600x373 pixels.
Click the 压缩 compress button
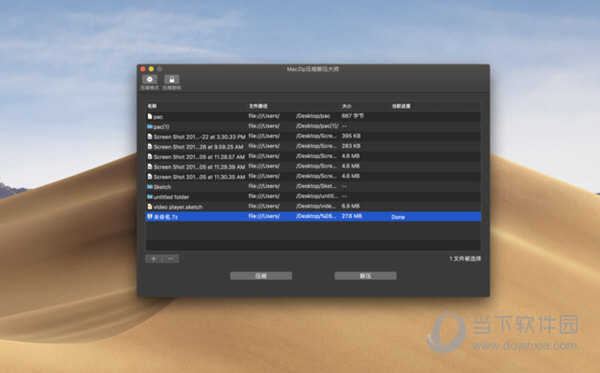coord(261,275)
